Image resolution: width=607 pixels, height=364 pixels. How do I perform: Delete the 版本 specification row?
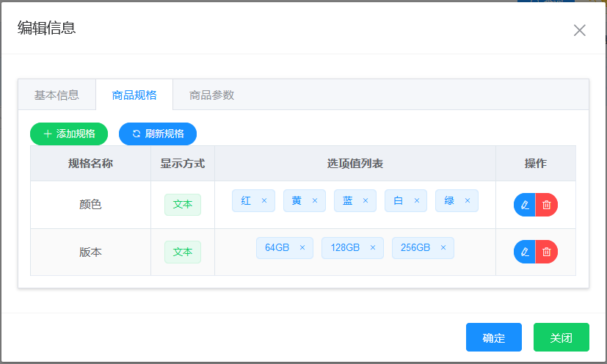(x=547, y=252)
